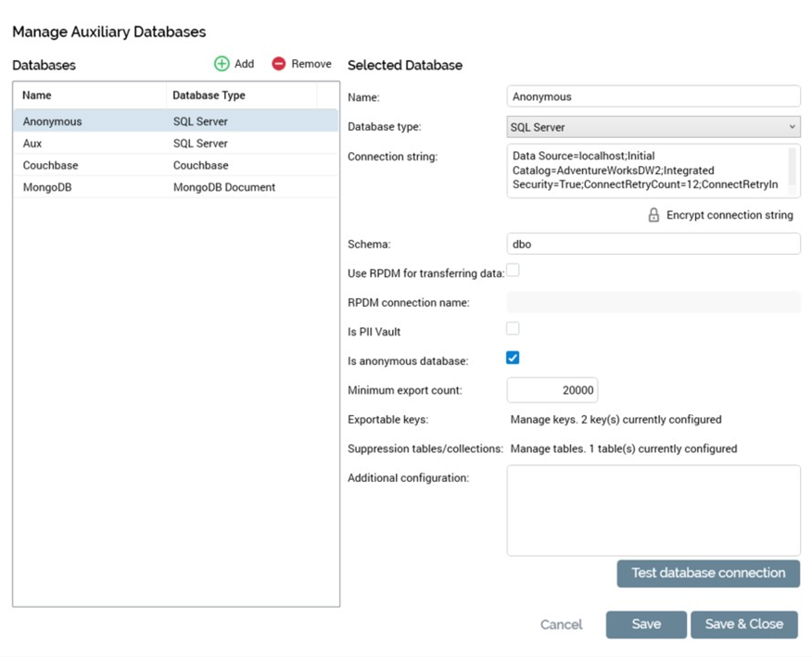This screenshot has width=812, height=657.
Task: Sort by the Name column header
Action: click(37, 95)
